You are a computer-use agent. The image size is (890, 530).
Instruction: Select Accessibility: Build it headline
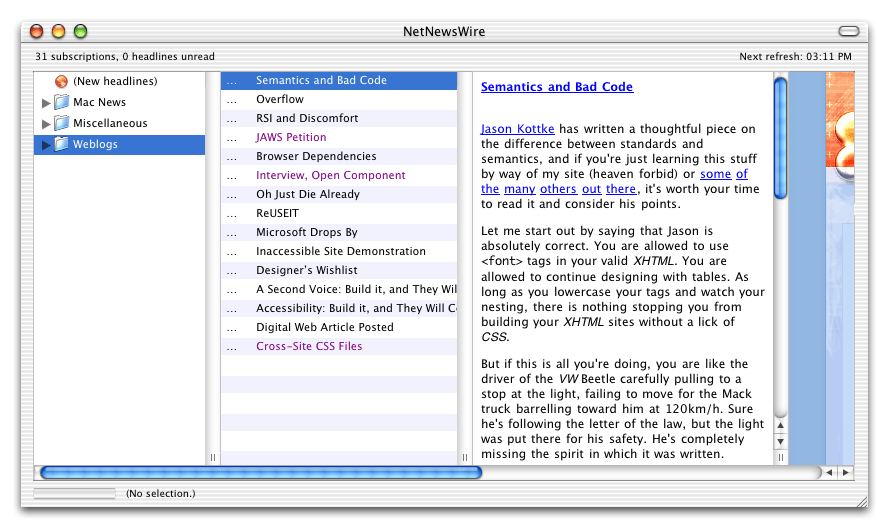coord(339,308)
